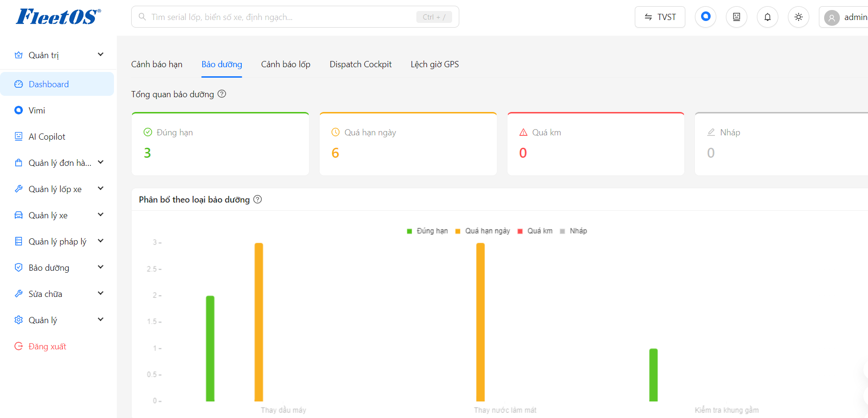Image resolution: width=868 pixels, height=418 pixels.
Task: Click the FleetOS logo
Action: (x=58, y=17)
